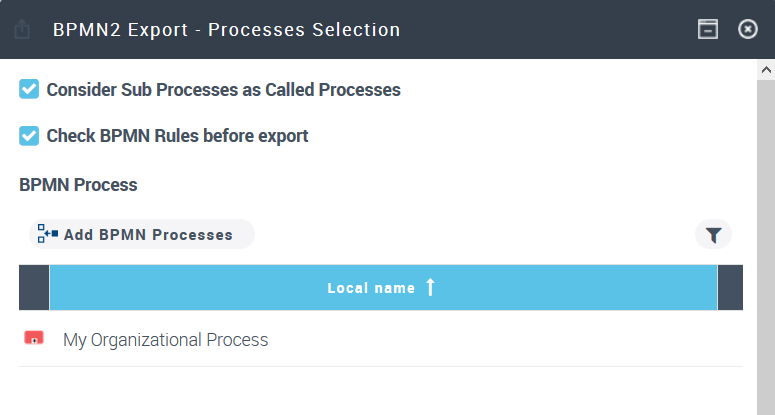Click the process diagram icon beside Add BPMN Processes

(x=48, y=234)
